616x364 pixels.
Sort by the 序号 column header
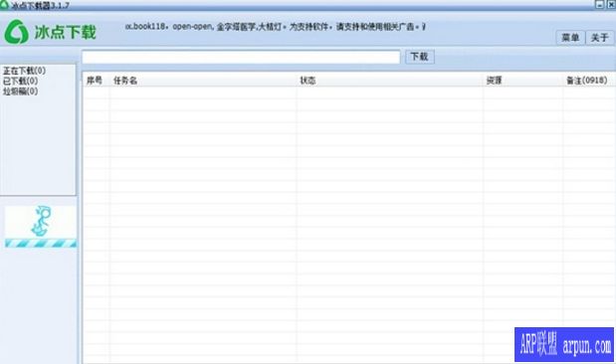coord(95,81)
